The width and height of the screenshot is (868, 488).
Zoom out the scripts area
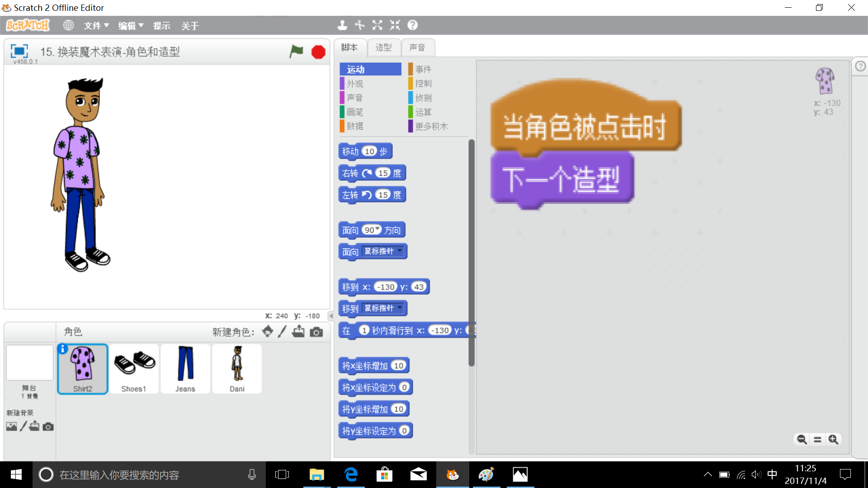(x=802, y=439)
